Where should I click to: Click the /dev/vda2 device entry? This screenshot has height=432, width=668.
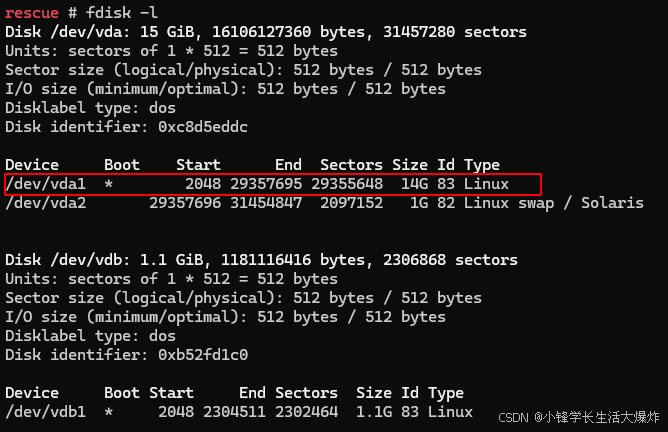[46, 203]
